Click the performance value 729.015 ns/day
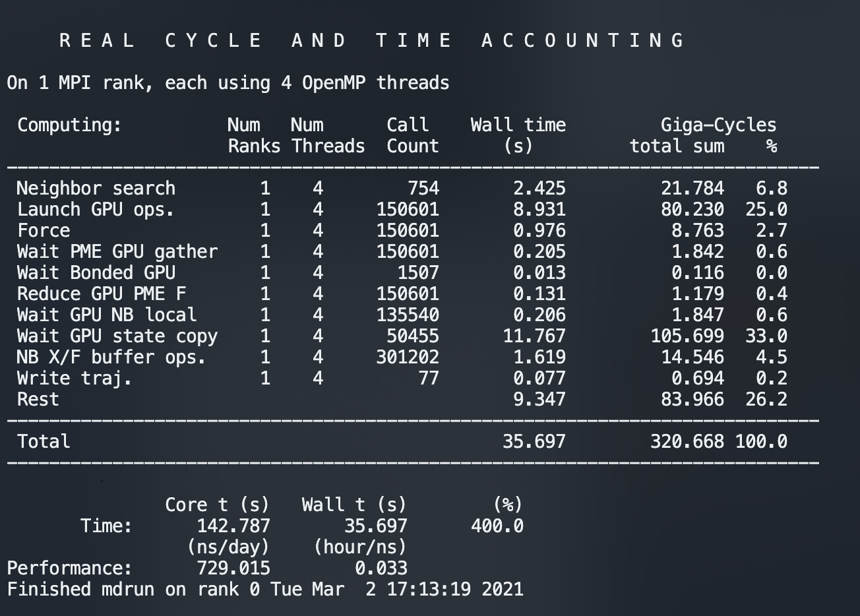The image size is (860, 616). coord(233,568)
